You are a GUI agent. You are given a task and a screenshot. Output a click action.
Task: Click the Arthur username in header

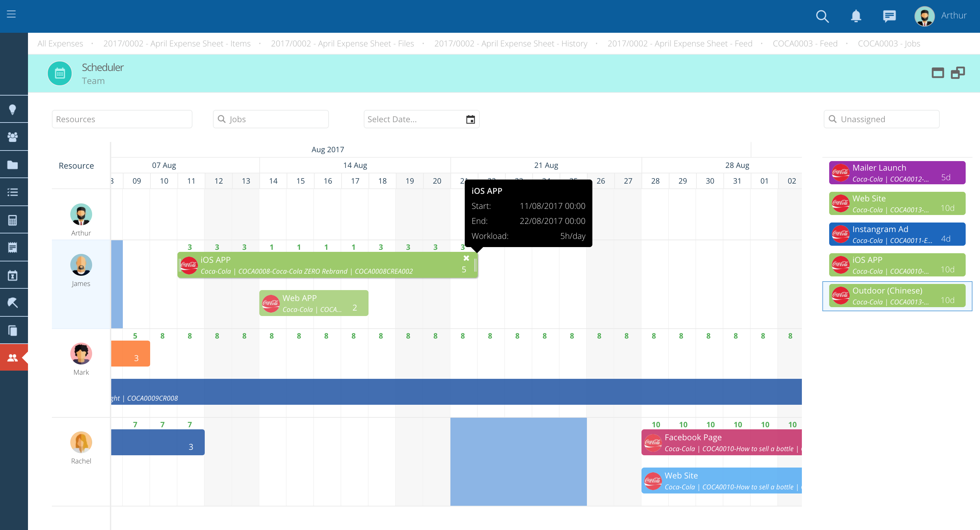click(954, 15)
